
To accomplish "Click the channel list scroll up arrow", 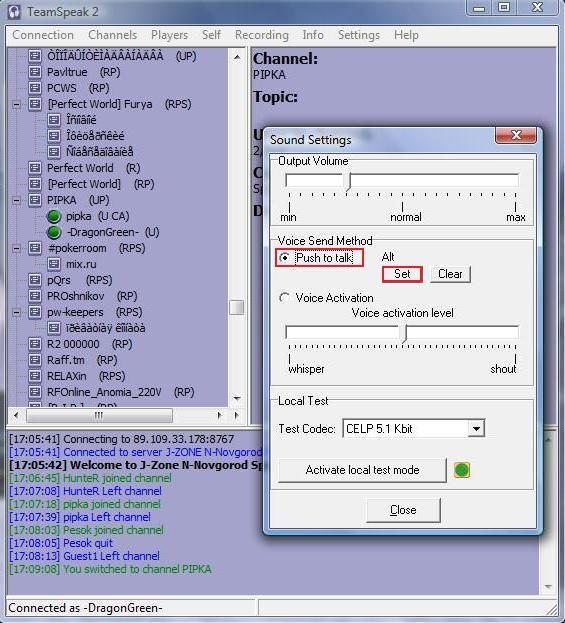I will tap(237, 57).
